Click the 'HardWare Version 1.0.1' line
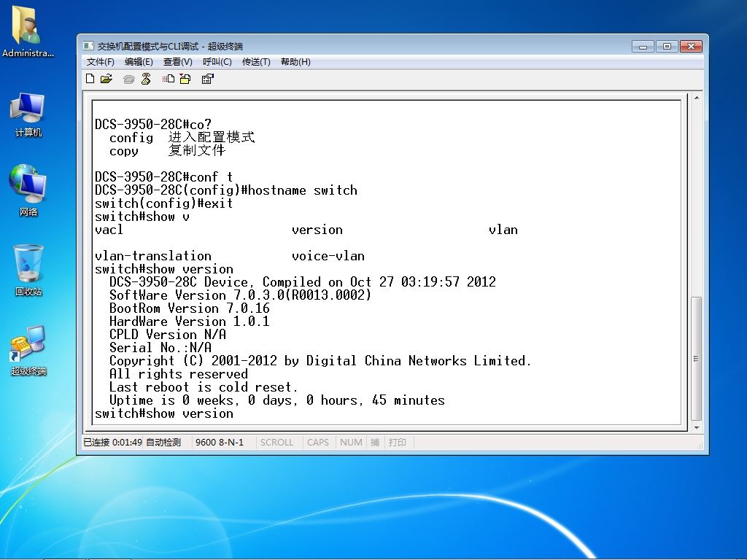Screen dimensions: 747x560 pos(190,322)
